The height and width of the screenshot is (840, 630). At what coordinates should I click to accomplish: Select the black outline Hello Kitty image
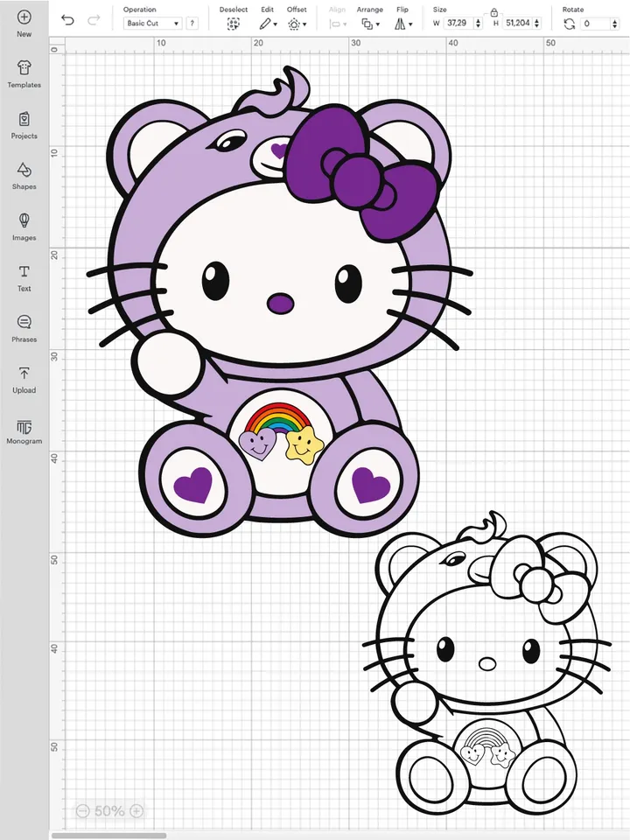[x=486, y=664]
